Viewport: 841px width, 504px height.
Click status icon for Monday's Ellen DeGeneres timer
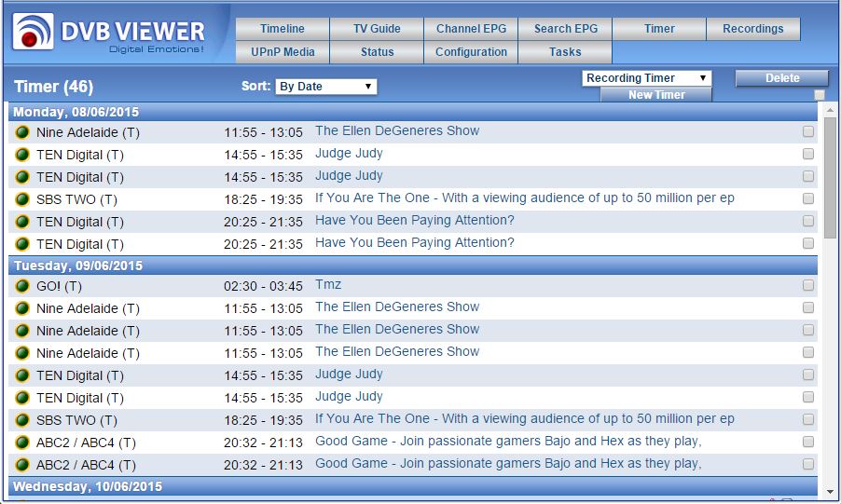tap(22, 132)
